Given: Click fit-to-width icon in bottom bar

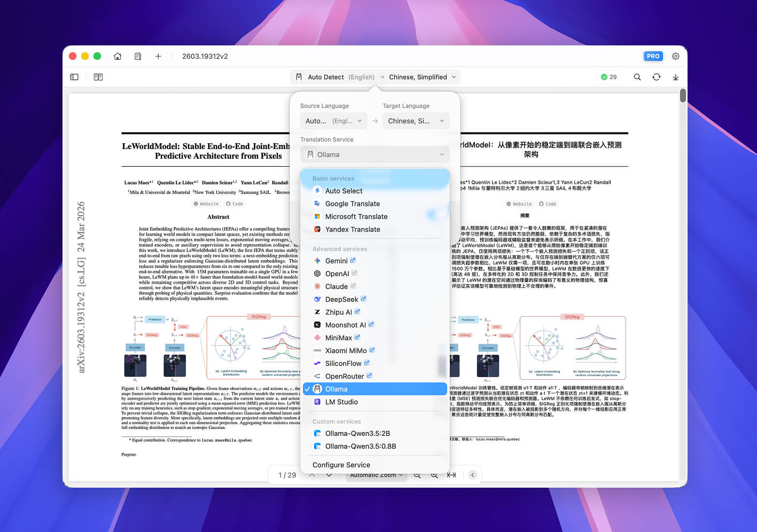Looking at the screenshot, I should 452,475.
